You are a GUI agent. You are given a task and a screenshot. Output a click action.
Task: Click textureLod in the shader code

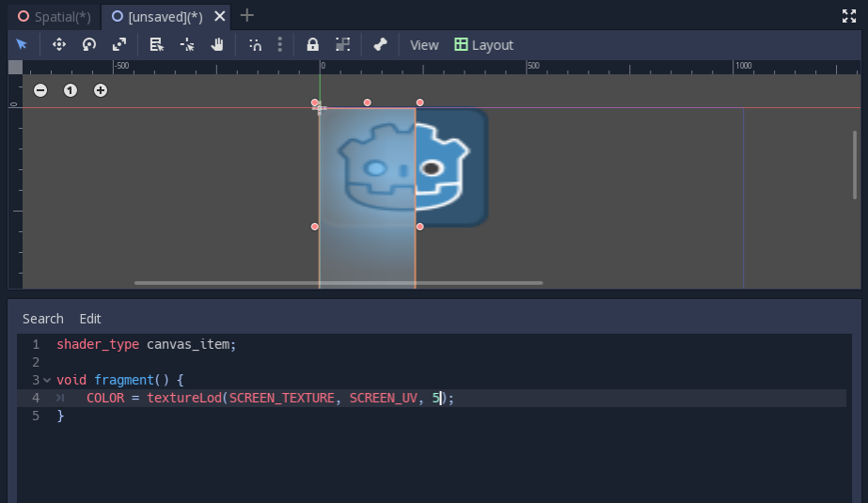coord(184,398)
